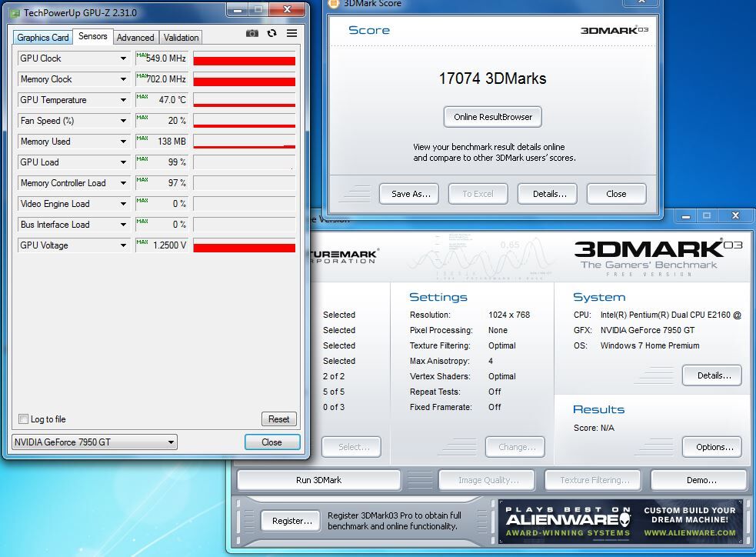Click the To Excel button
Viewport: 756px width, 557px height.
click(478, 194)
